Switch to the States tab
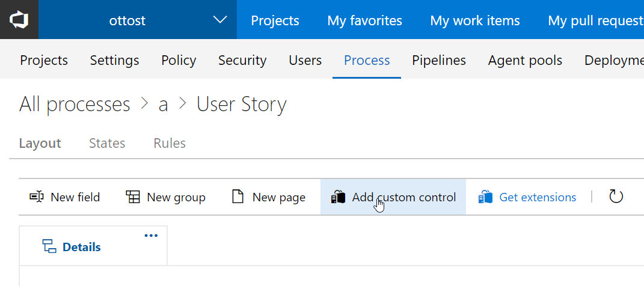 [x=107, y=143]
